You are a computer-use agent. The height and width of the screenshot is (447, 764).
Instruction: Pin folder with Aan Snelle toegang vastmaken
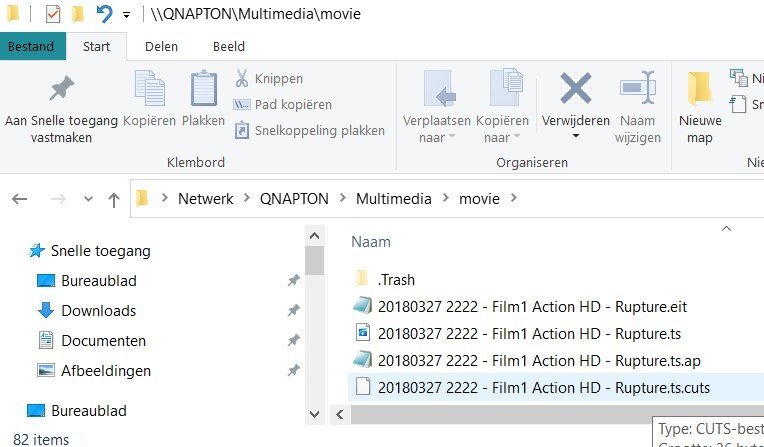tap(62, 90)
